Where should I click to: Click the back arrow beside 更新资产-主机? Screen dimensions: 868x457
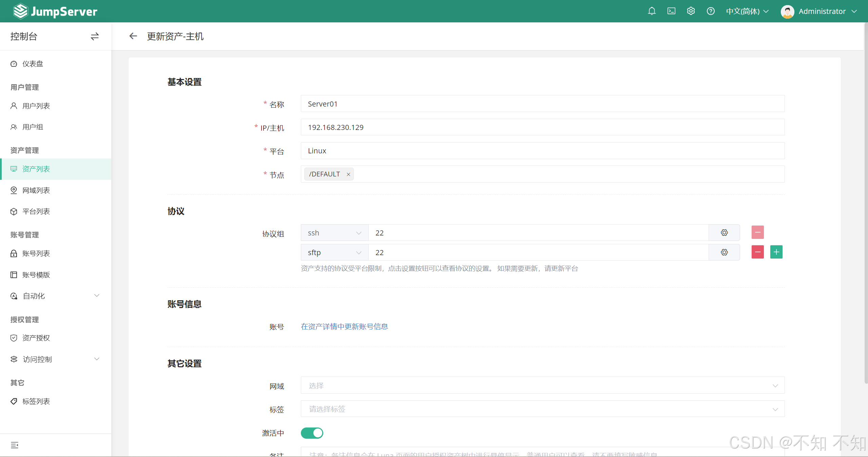(133, 36)
